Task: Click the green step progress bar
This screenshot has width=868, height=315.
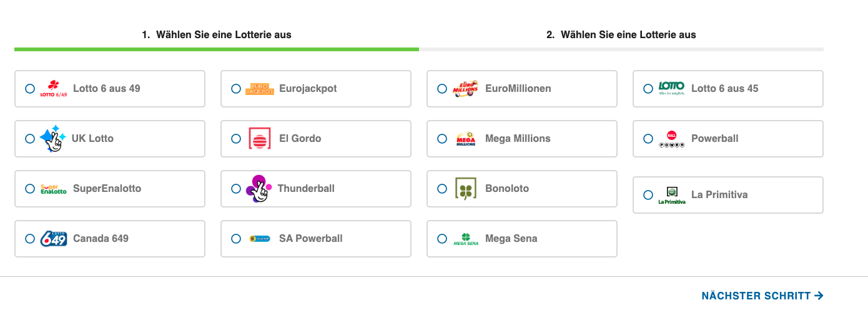Action: 217,49
